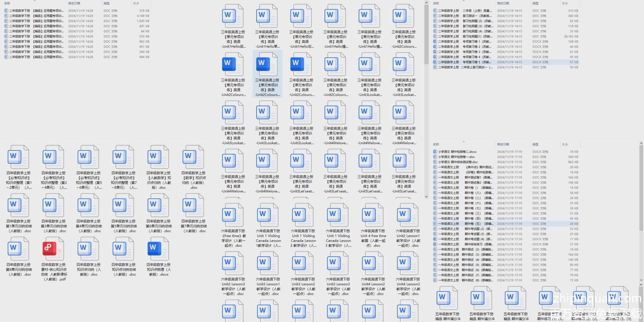Open the 【数学】知识点归纳（人教版）Word file icon
644x322 pixels.
pyautogui.click(x=193, y=157)
